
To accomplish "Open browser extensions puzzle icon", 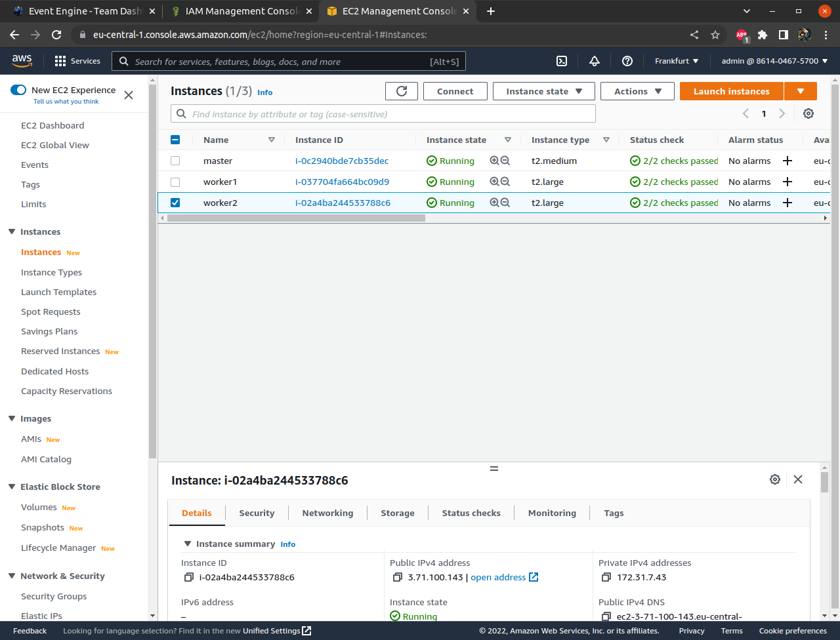I will [x=763, y=35].
